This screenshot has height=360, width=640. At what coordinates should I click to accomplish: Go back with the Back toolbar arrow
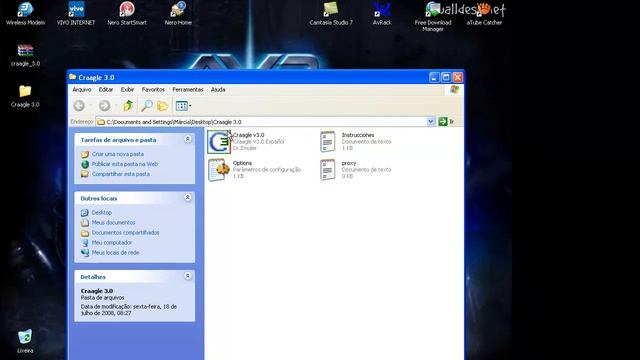point(80,106)
